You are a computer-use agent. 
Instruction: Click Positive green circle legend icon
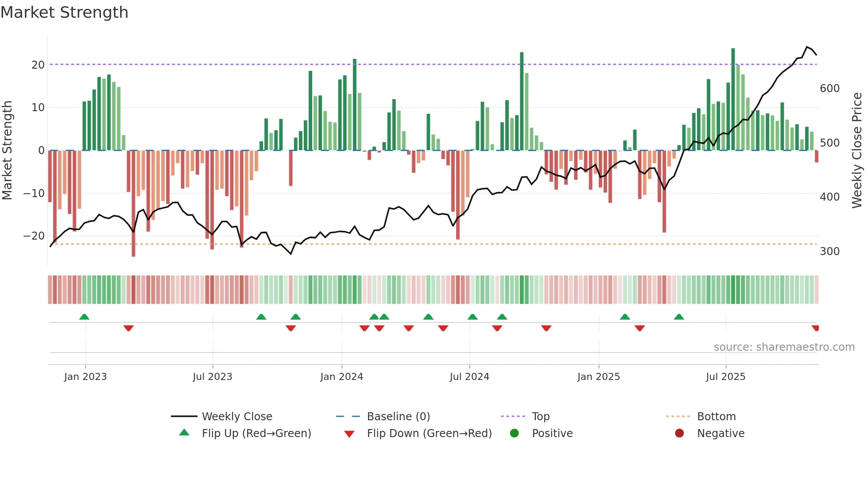514,433
